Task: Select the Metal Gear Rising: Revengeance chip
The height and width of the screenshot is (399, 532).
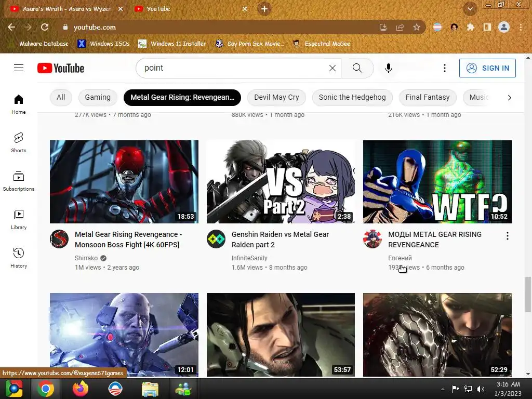Action: point(182,97)
